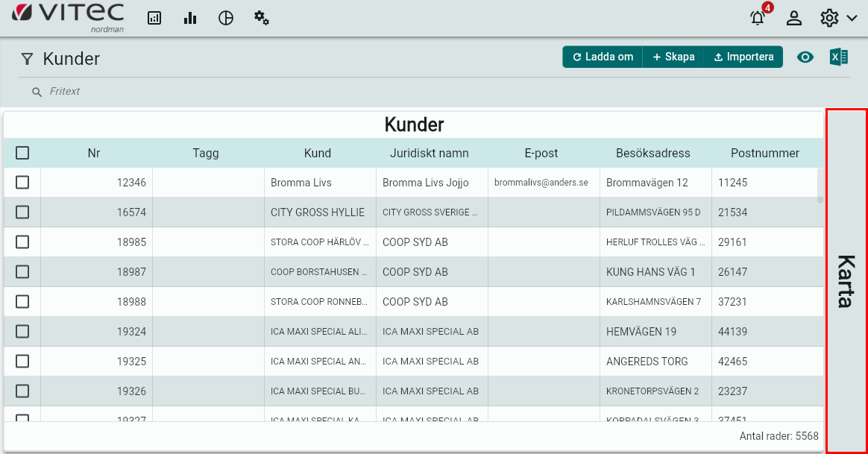Select the KUNG HANS VÄG 1 cell
Image resolution: width=868 pixels, height=454 pixels.
[x=655, y=272]
